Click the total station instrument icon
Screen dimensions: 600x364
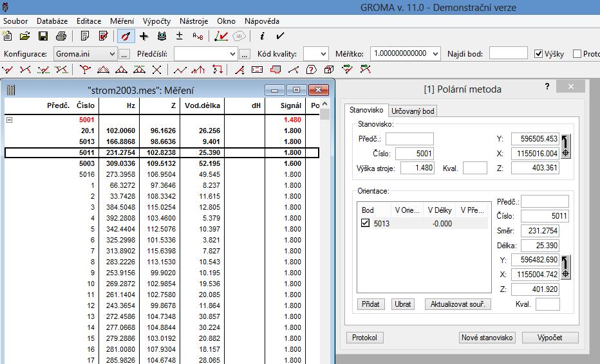click(162, 36)
